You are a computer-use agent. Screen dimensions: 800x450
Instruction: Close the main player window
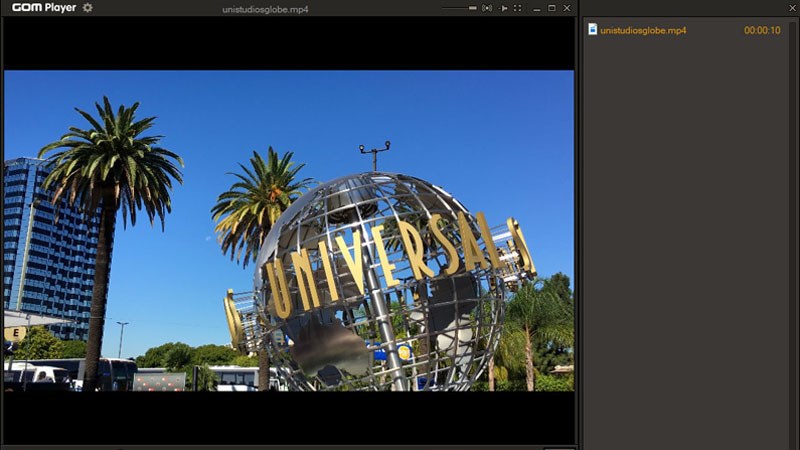[x=567, y=8]
